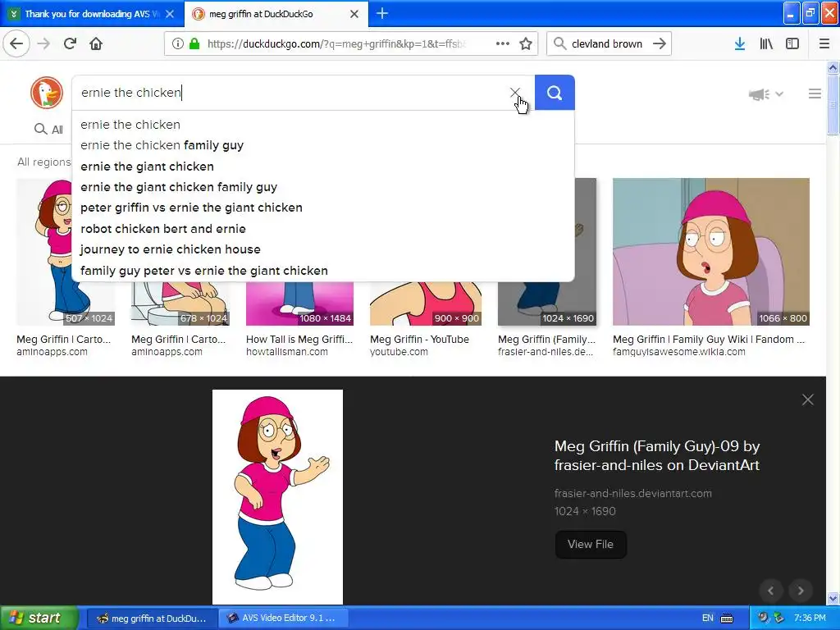The image size is (840, 630).
Task: Click the page scrollbar down arrow
Action: tap(833, 598)
